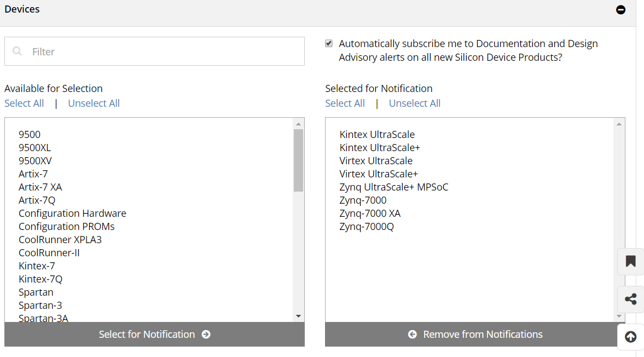The width and height of the screenshot is (644, 357).
Task: Collapse the Devices section minus icon
Action: pyautogui.click(x=620, y=10)
